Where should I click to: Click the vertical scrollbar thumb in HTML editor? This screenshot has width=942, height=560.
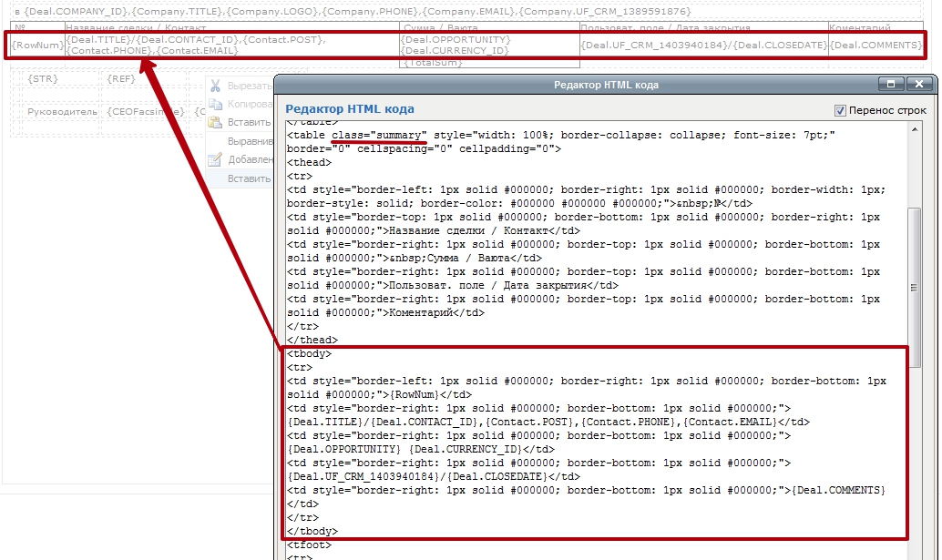tap(914, 287)
